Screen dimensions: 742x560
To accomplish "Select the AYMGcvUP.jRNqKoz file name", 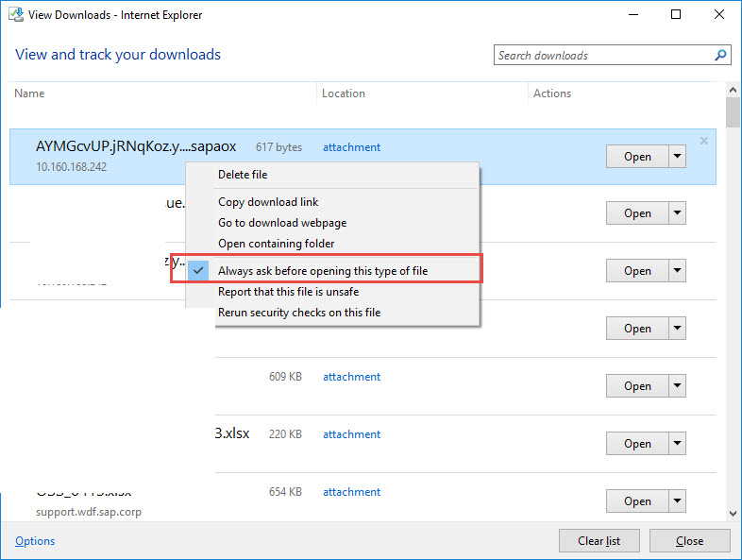I will (136, 146).
